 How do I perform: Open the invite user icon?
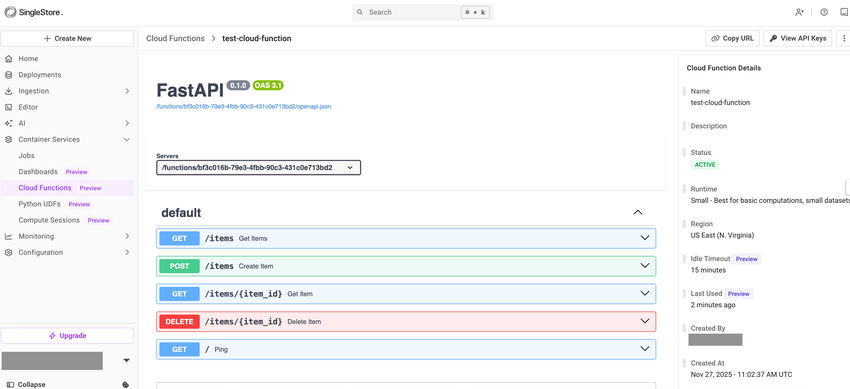point(799,12)
